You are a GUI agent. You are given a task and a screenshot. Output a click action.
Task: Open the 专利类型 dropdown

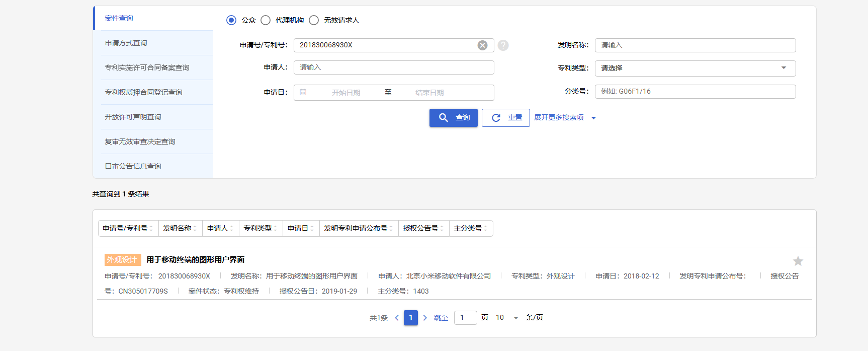(x=695, y=68)
